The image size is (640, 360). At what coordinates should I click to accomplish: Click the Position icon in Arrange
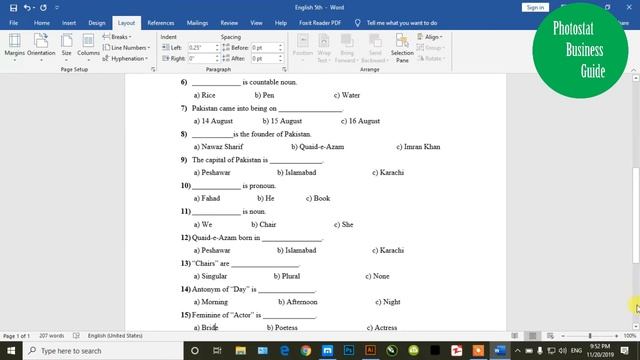[x=302, y=47]
